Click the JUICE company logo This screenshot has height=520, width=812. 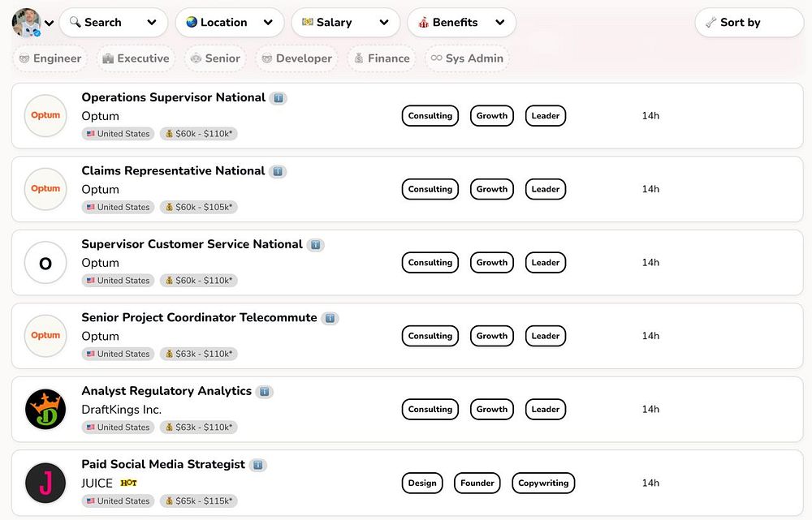coord(45,483)
